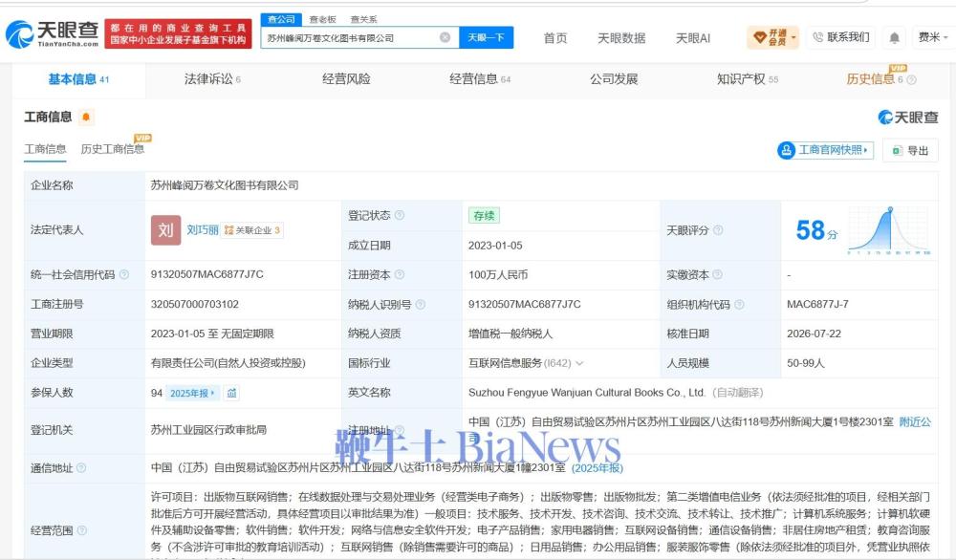Click the legal representative avatar 刘
This screenshot has height=560, width=956.
[x=165, y=230]
